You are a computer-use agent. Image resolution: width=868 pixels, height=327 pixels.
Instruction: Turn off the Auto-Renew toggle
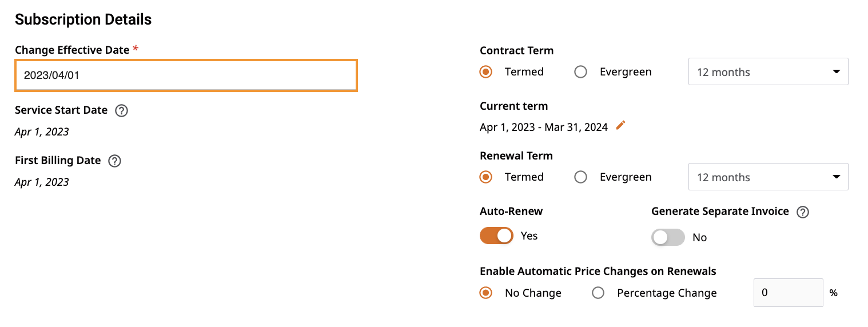tap(496, 236)
